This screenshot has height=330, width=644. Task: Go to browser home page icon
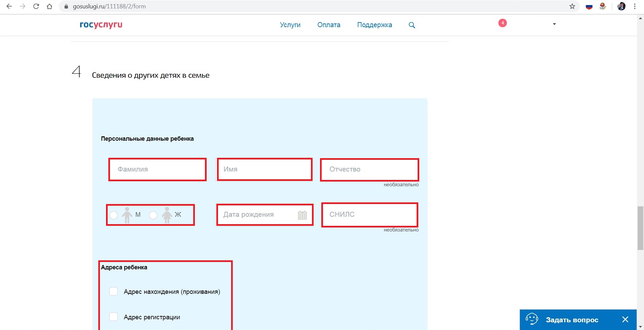click(50, 6)
